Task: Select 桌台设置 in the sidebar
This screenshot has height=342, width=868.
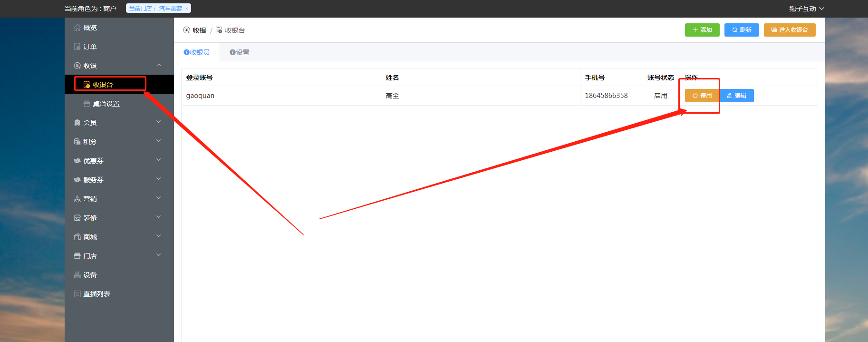Action: (x=119, y=104)
